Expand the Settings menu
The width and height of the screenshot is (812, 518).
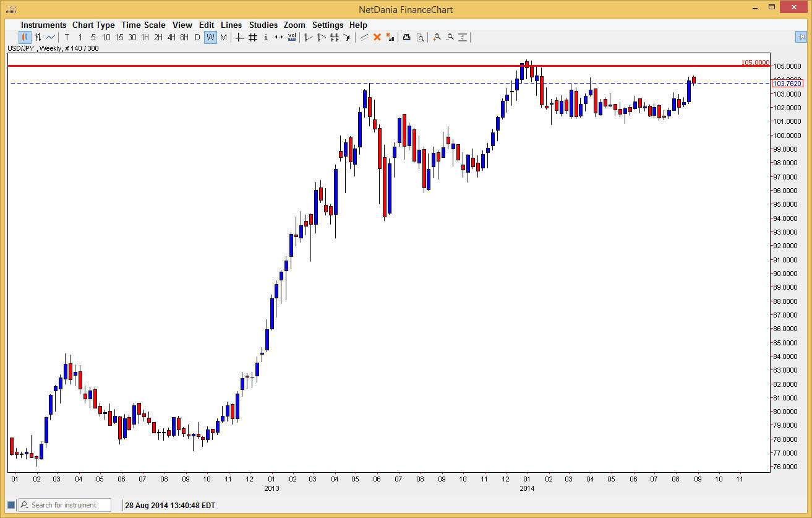pyautogui.click(x=328, y=25)
